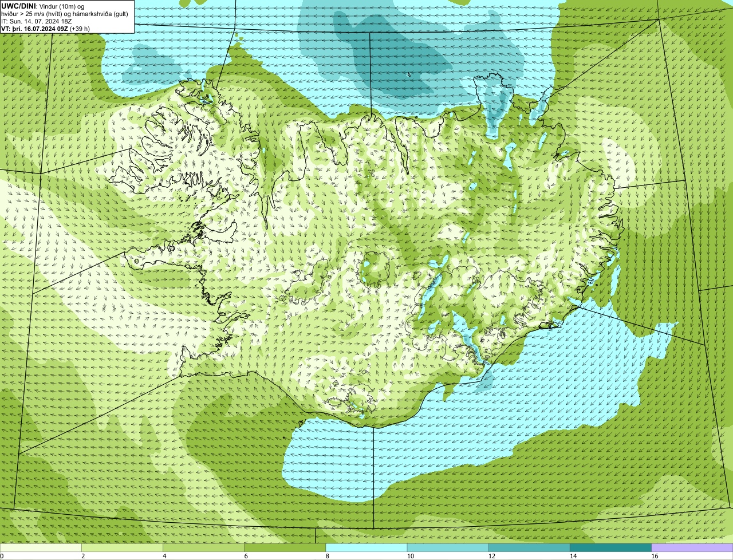Click the "hámarkshviða (gult)" description line
Image resolution: width=733 pixels, height=560 pixels.
[64, 14]
